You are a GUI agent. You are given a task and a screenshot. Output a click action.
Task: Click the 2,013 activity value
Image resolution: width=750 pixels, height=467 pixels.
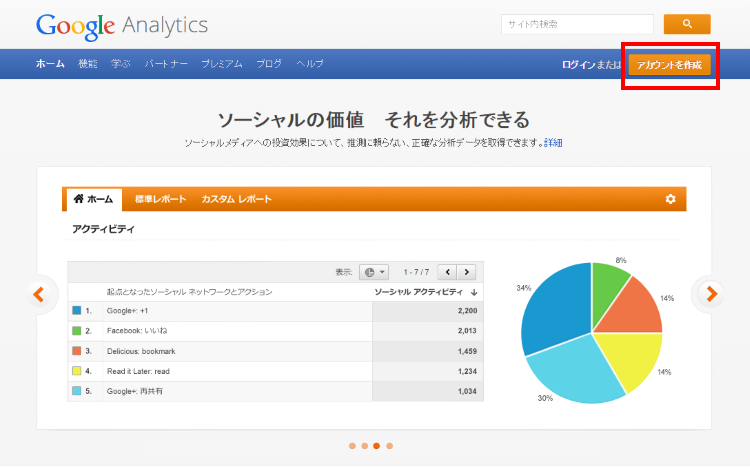click(467, 331)
